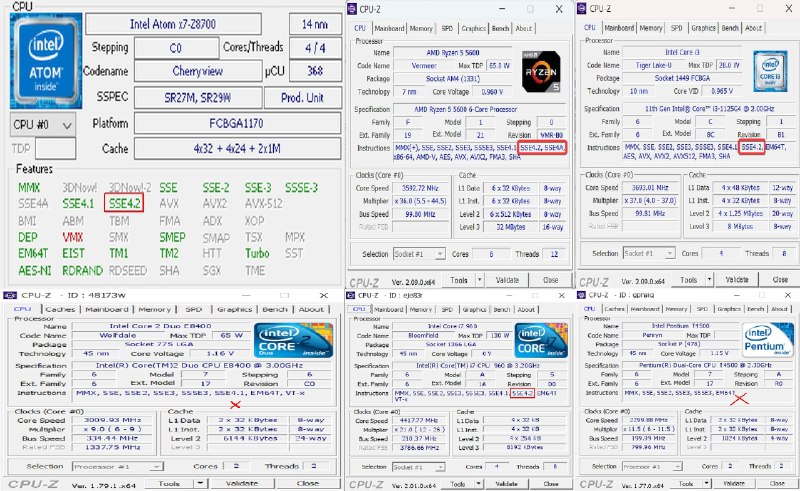Click the empty TDP field in Atom panel
800x491 pixels.
point(56,149)
